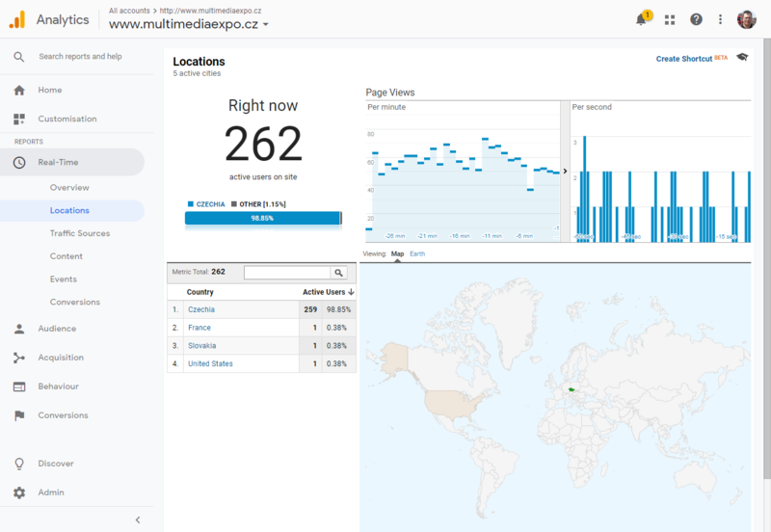Viewport: 771px width, 532px height.
Task: Click the 259 active users cell
Action: 310,309
